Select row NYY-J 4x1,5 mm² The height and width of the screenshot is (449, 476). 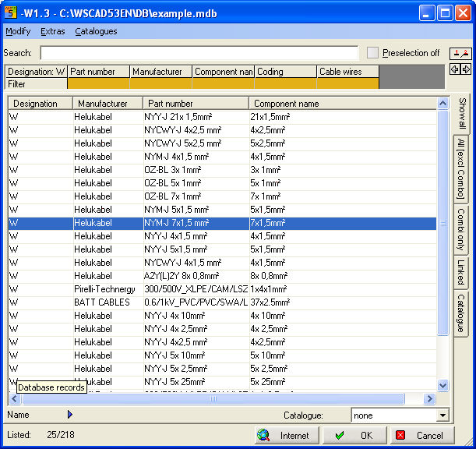222,236
